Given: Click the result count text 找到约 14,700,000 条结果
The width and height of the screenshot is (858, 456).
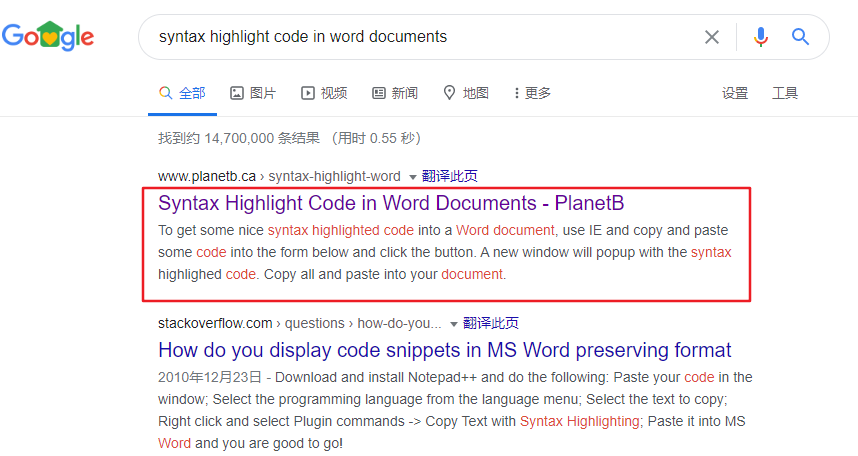Looking at the screenshot, I should [x=239, y=138].
